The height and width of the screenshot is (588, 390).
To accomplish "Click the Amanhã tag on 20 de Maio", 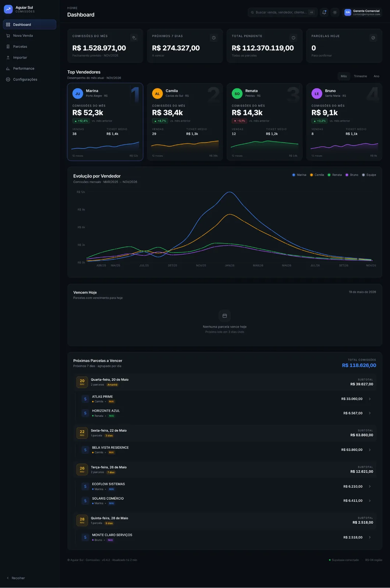I will 112,385.
